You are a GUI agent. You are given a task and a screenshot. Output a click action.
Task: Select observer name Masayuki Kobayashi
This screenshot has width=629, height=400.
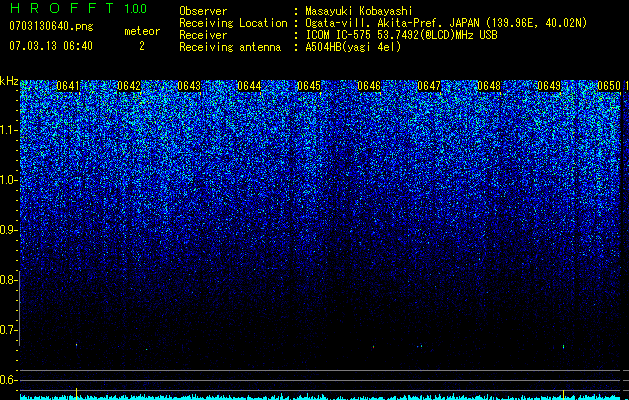[x=359, y=11]
